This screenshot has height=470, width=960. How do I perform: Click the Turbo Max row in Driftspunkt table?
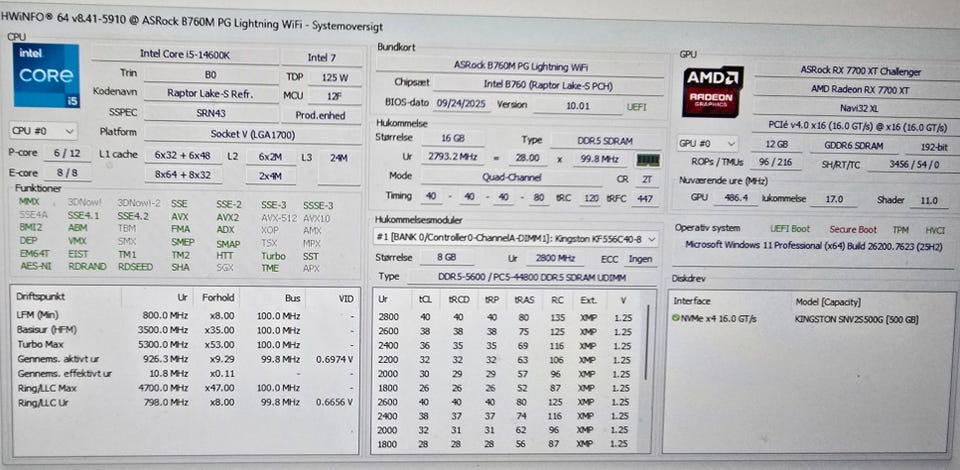pos(184,344)
